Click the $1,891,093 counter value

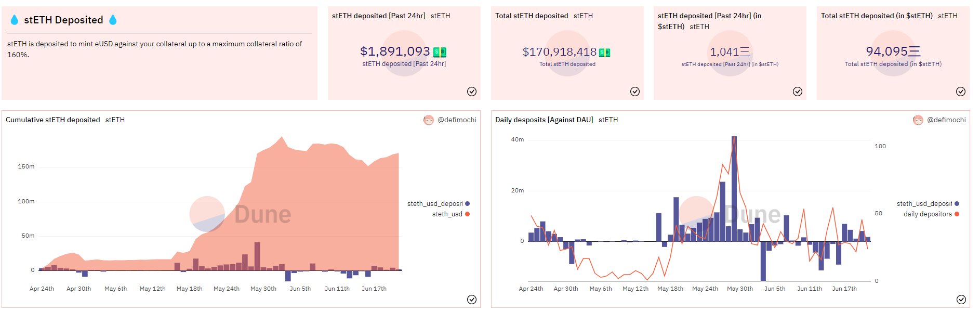(x=395, y=51)
